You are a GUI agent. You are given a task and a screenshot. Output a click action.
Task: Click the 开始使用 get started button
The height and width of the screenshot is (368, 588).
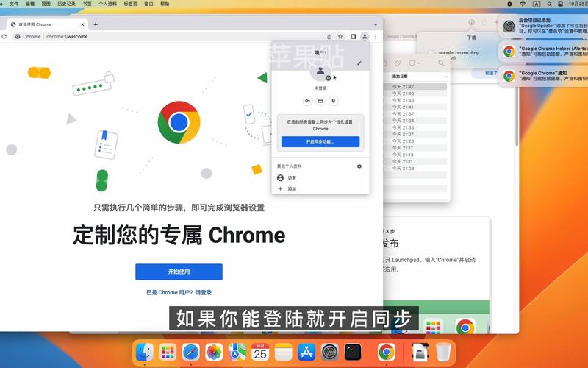[179, 272]
